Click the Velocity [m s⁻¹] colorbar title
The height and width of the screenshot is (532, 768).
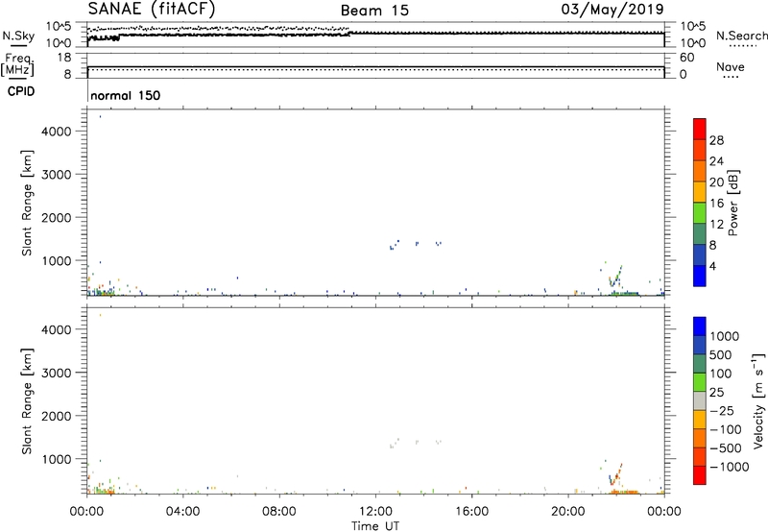758,400
